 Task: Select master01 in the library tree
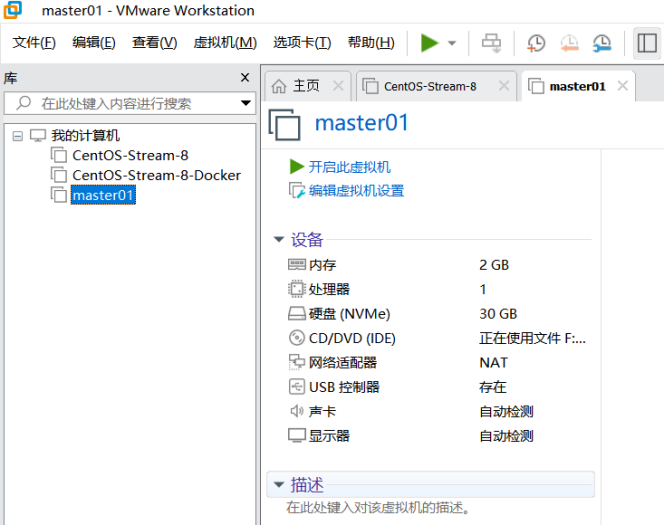[x=103, y=195]
